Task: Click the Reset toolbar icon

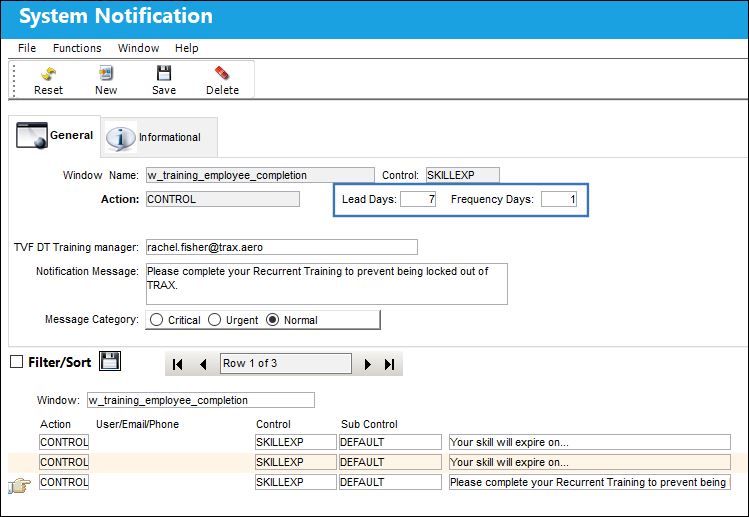Action: coord(48,73)
